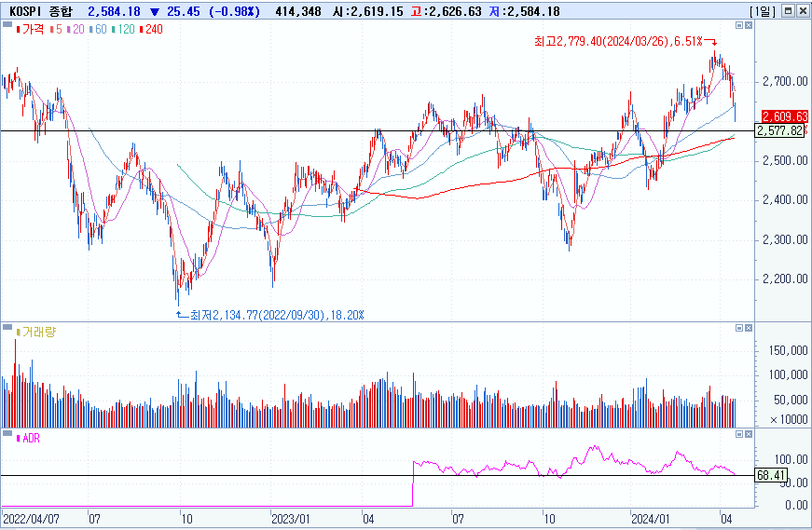Image resolution: width=812 pixels, height=530 pixels.
Task: Select the ADR indicator legend
Action: pos(29,439)
